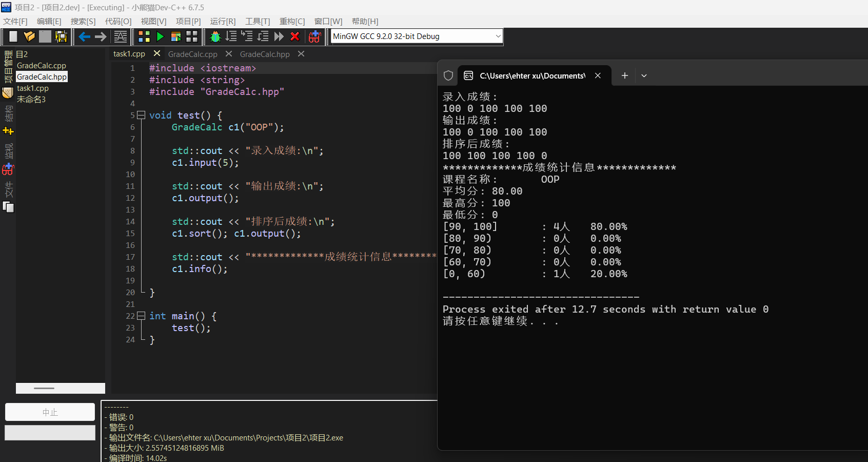Rebuild all with the grey squares icon
This screenshot has width=868, height=462.
(x=192, y=36)
